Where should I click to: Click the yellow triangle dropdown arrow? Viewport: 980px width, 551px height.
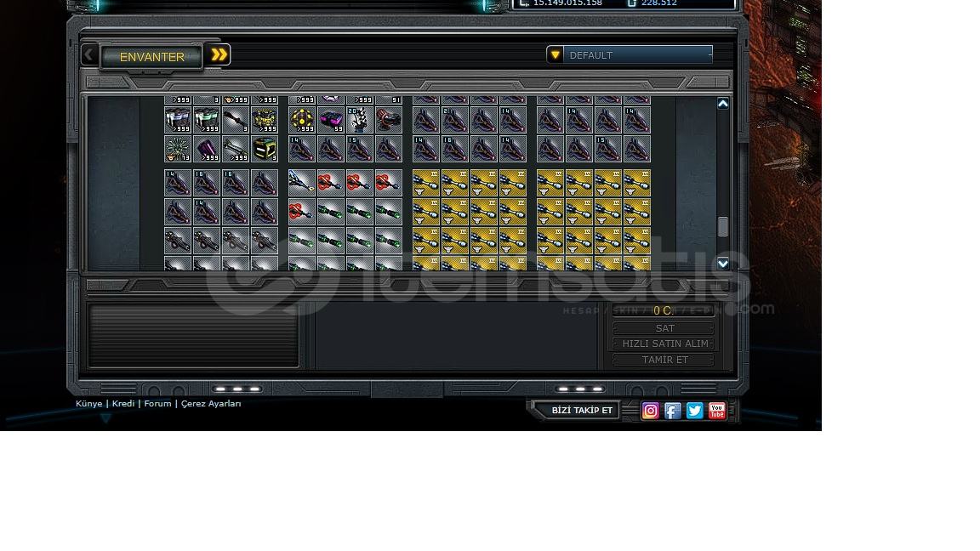(x=555, y=55)
